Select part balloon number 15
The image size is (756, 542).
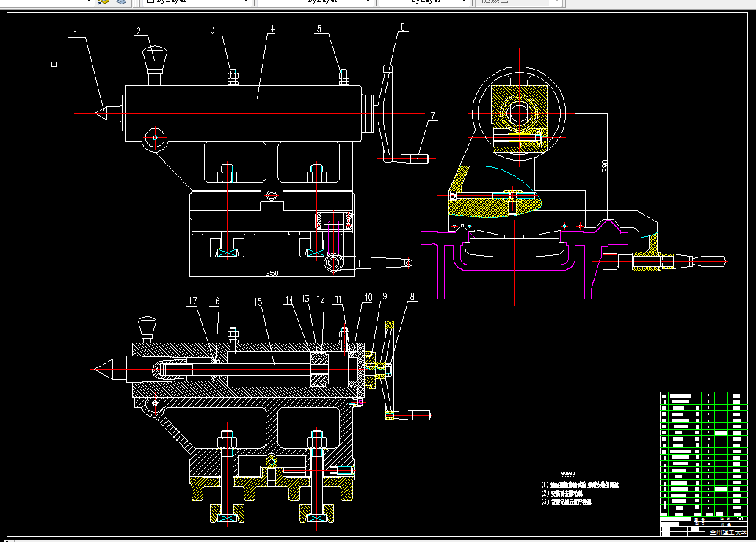coord(258,301)
